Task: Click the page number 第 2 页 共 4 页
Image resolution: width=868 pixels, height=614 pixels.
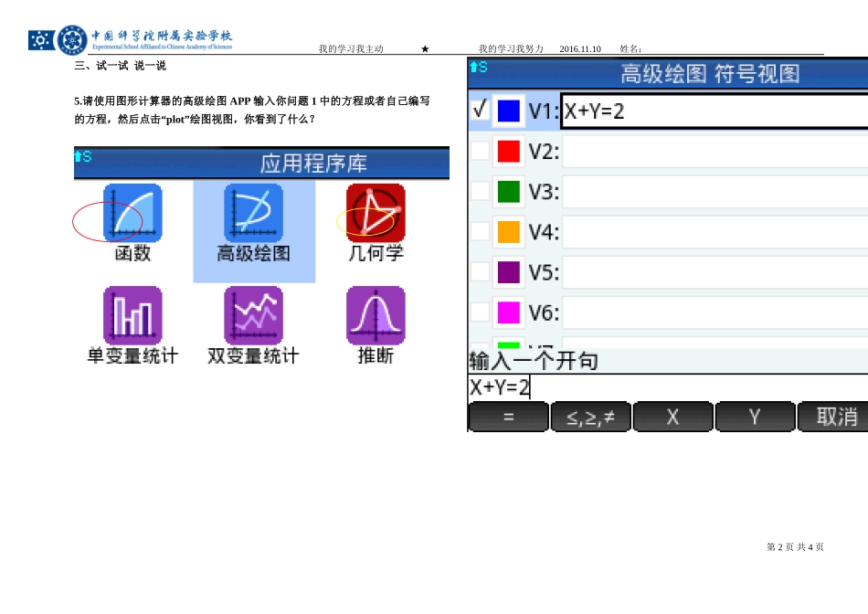Action: [795, 547]
